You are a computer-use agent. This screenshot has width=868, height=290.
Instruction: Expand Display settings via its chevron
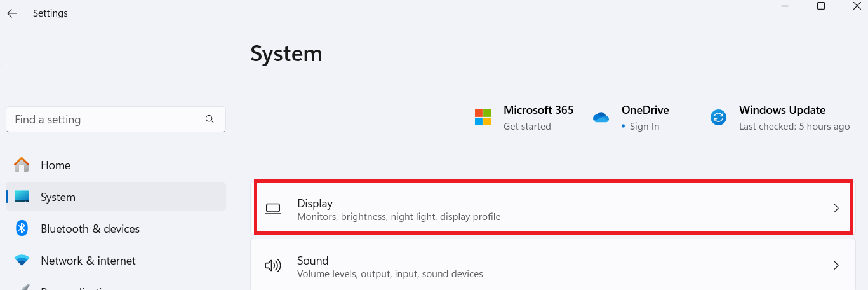pos(836,209)
